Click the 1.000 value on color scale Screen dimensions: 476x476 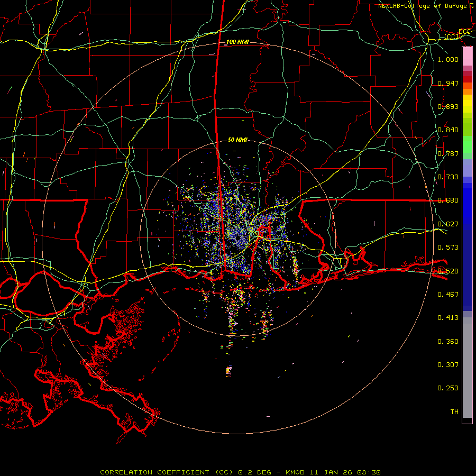point(448,60)
